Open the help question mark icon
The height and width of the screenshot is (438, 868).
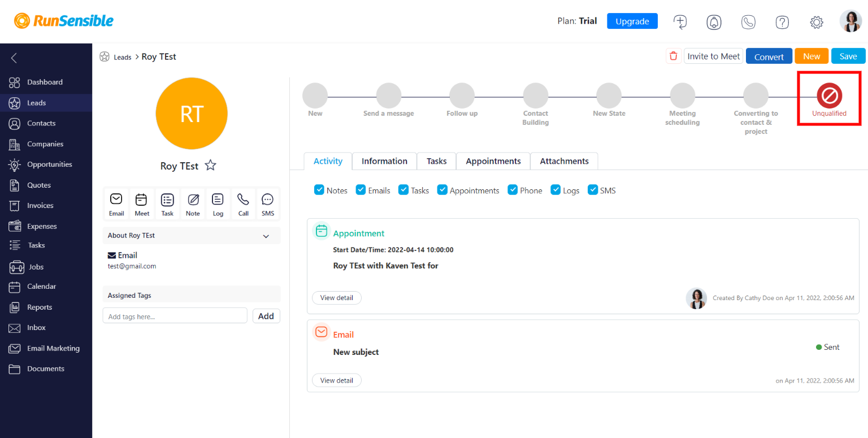click(782, 22)
